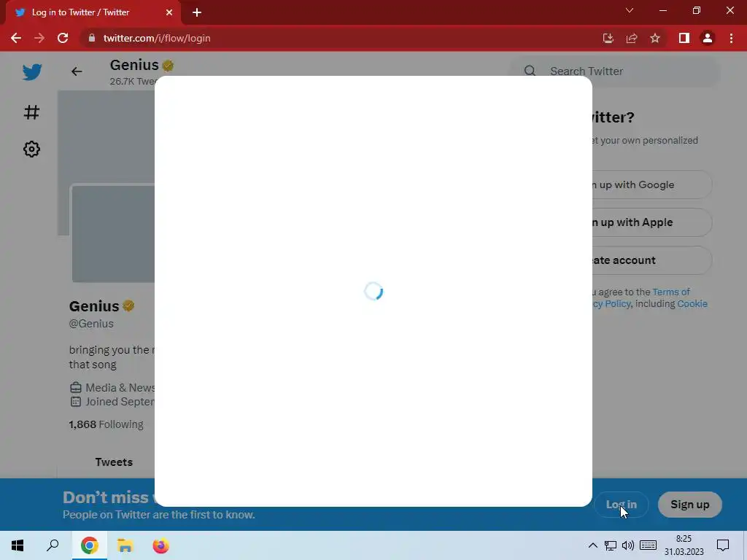Open the Explore hashtag icon
This screenshot has width=747, height=560.
[x=31, y=112]
